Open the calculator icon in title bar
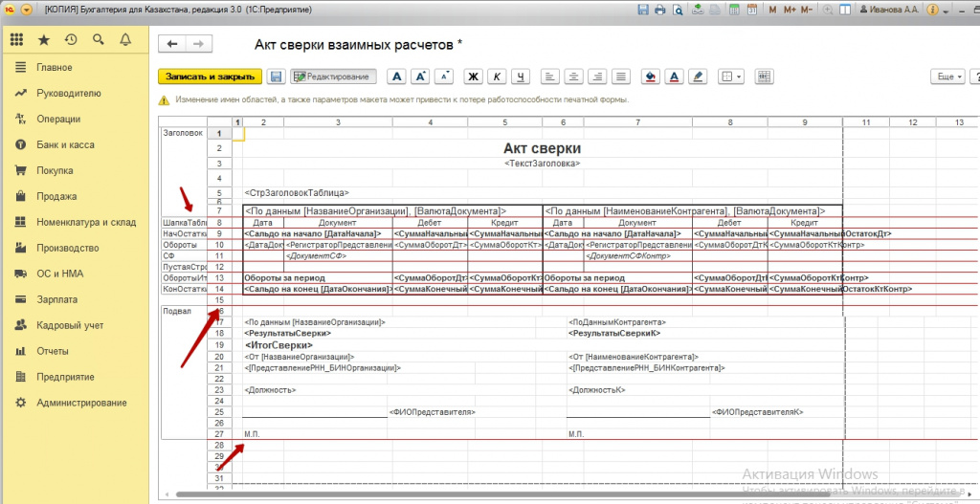 735,10
